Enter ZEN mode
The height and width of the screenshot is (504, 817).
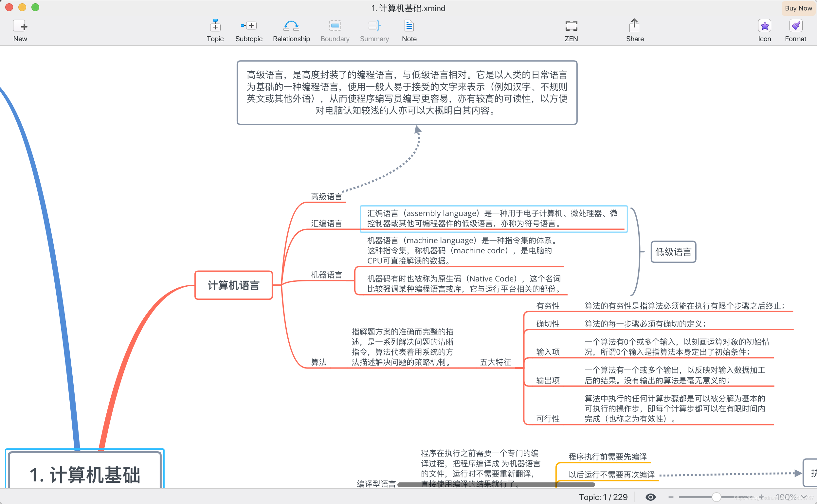(571, 26)
